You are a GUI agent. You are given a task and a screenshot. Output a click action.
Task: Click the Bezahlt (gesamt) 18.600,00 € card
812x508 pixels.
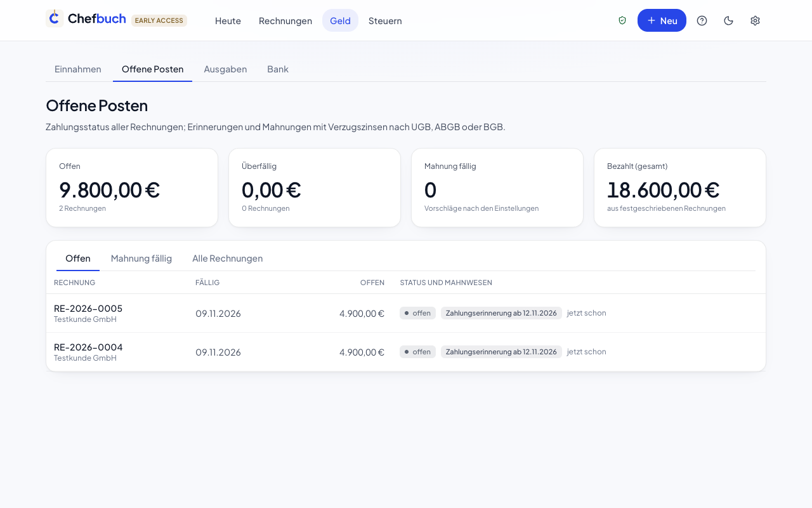[680, 187]
